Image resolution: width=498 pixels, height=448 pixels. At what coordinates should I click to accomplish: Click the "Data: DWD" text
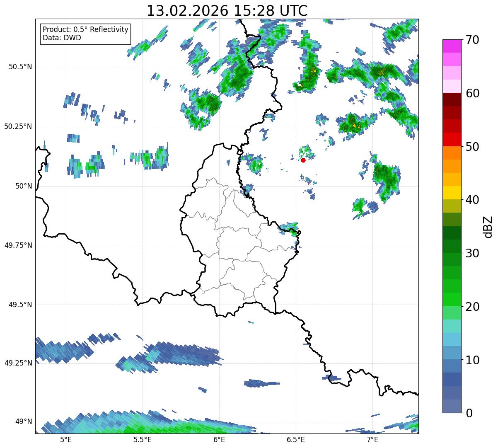point(62,38)
